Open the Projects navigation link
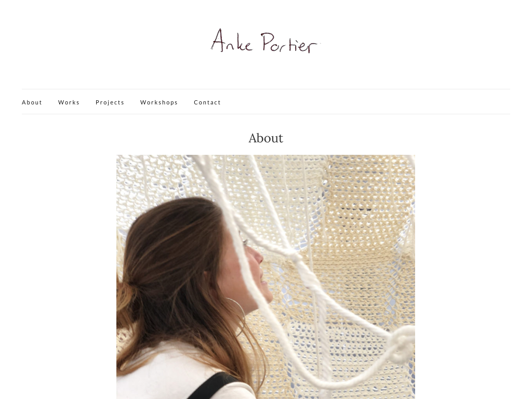Image resolution: width=532 pixels, height=399 pixels. [x=110, y=102]
